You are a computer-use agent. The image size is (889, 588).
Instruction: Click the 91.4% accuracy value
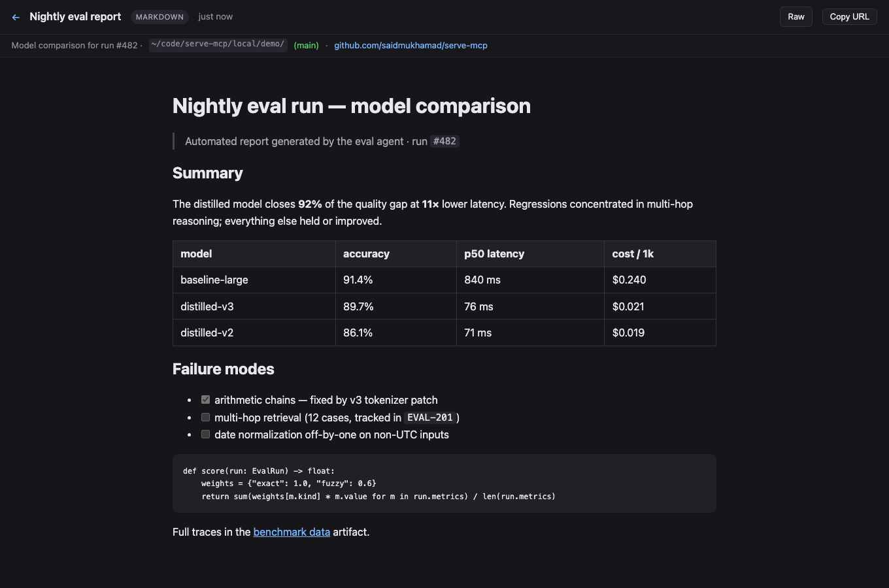coord(358,280)
